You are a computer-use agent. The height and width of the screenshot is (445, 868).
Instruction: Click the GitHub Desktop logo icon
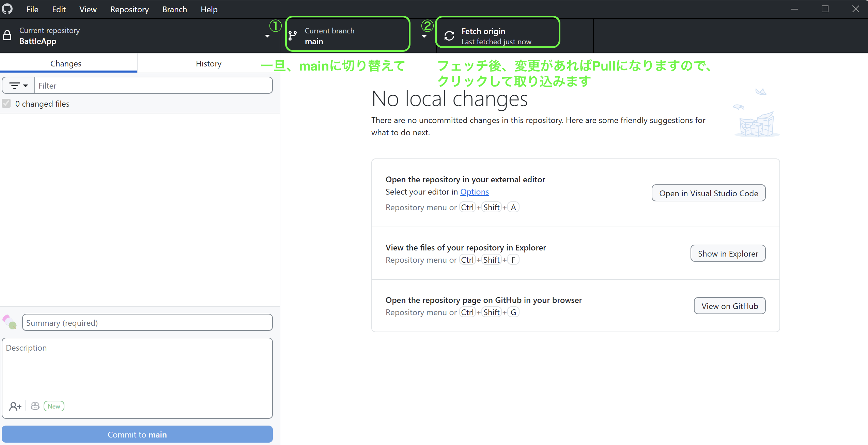(7, 9)
